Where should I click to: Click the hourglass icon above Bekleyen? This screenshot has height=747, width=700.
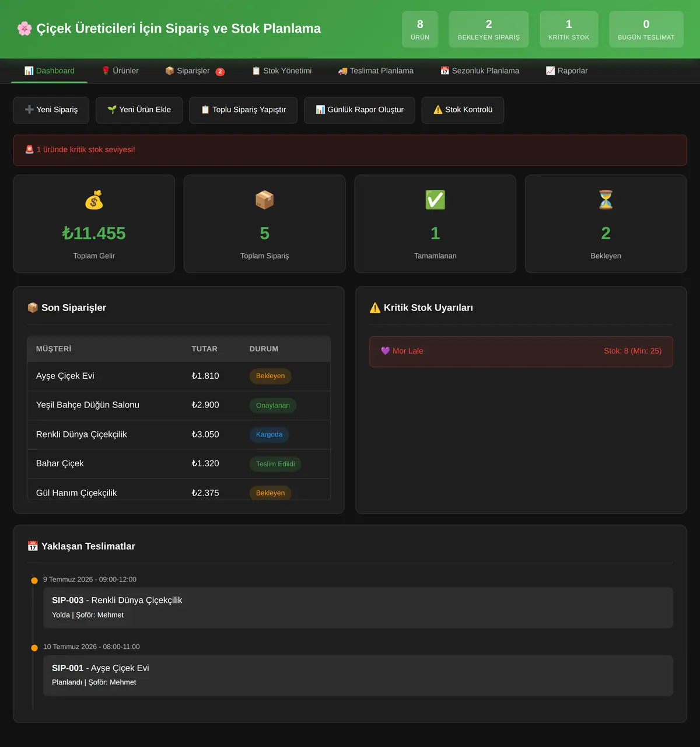(x=606, y=200)
